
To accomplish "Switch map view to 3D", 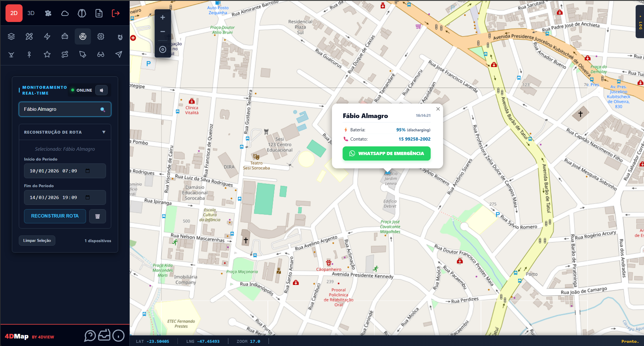I will tap(31, 13).
